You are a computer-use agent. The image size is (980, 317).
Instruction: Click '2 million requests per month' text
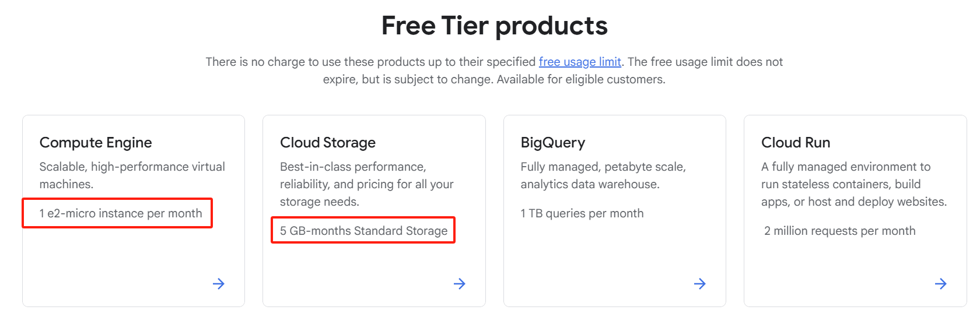(x=840, y=231)
